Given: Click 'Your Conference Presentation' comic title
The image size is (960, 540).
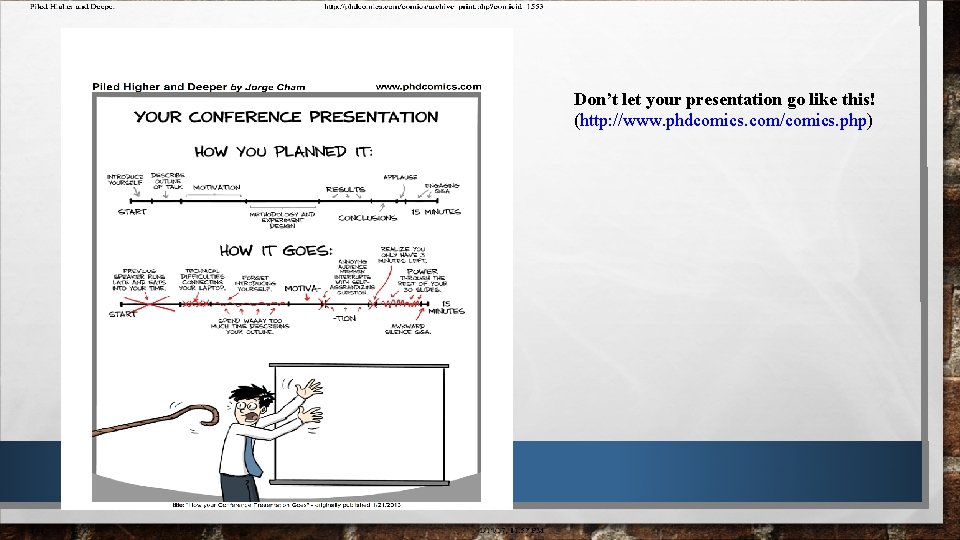Looking at the screenshot, I should coord(286,117).
